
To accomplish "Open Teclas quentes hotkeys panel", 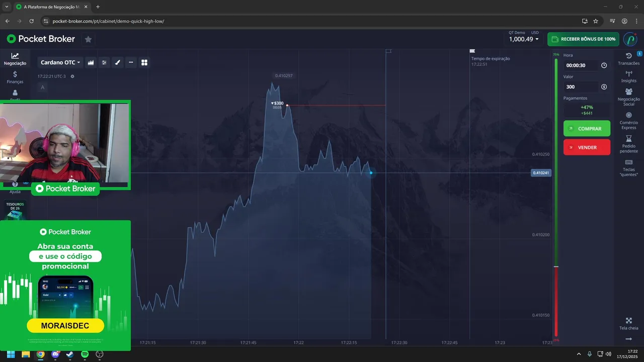I will pyautogui.click(x=628, y=168).
